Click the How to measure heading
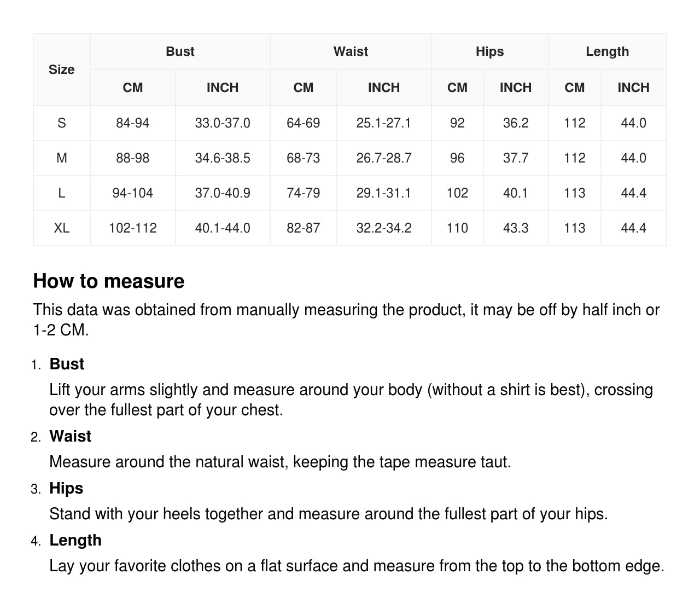The height and width of the screenshot is (609, 700). click(x=109, y=281)
